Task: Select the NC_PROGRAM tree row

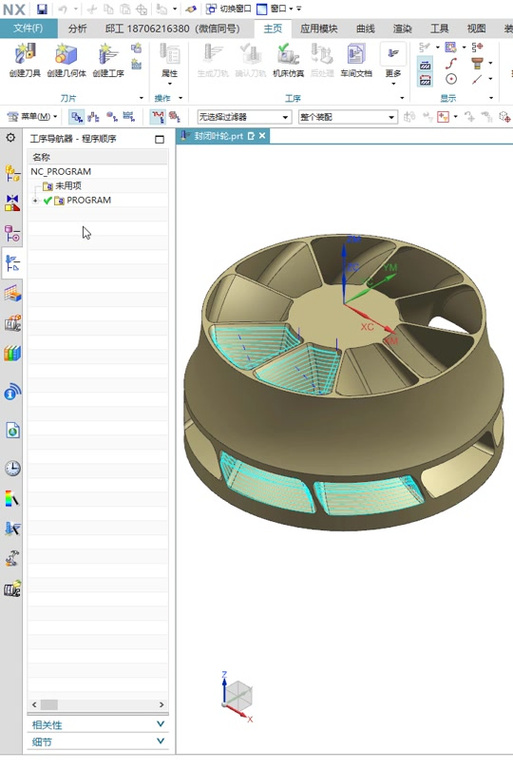Action: click(98, 171)
